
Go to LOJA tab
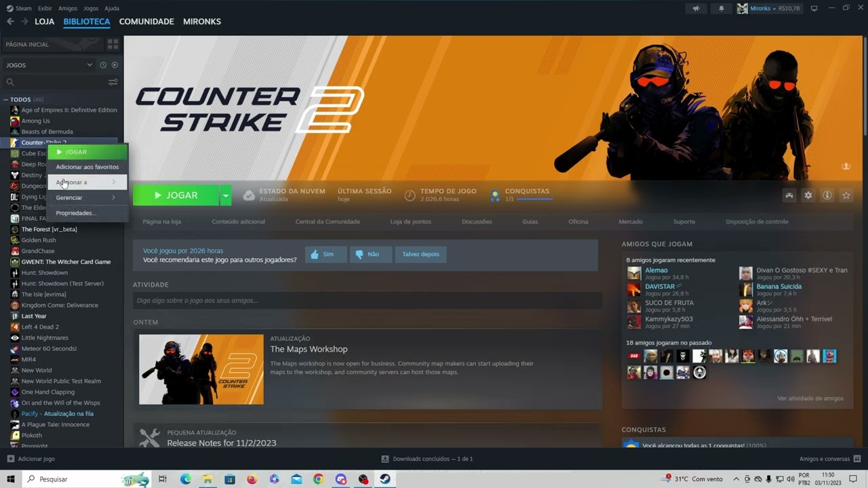click(x=44, y=22)
